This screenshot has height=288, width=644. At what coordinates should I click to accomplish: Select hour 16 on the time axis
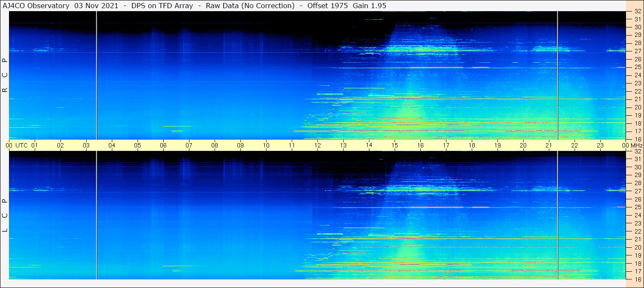click(420, 145)
